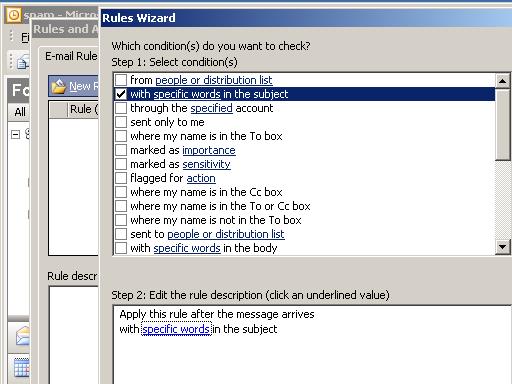Open the 'specific words' link in rule description
Image resolution: width=512 pixels, height=384 pixels.
[176, 329]
